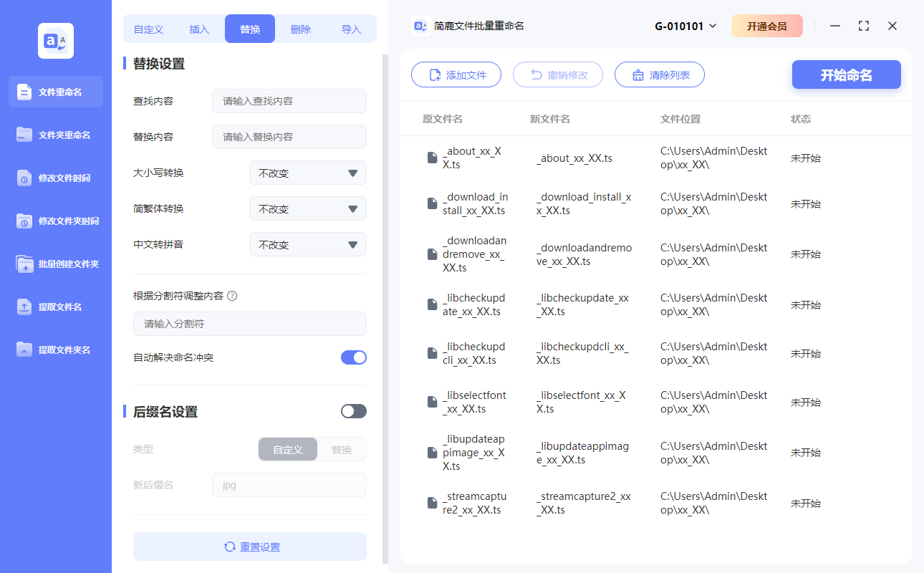The height and width of the screenshot is (573, 924).
Task: Click the 开始命名 start button
Action: [846, 74]
